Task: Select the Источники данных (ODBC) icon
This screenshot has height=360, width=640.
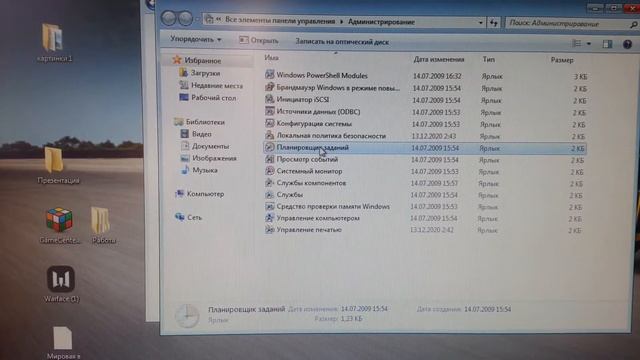Action: pos(269,111)
